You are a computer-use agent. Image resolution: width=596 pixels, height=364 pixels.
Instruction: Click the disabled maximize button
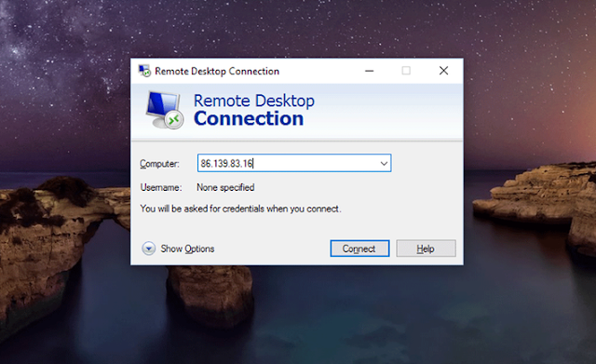(406, 71)
